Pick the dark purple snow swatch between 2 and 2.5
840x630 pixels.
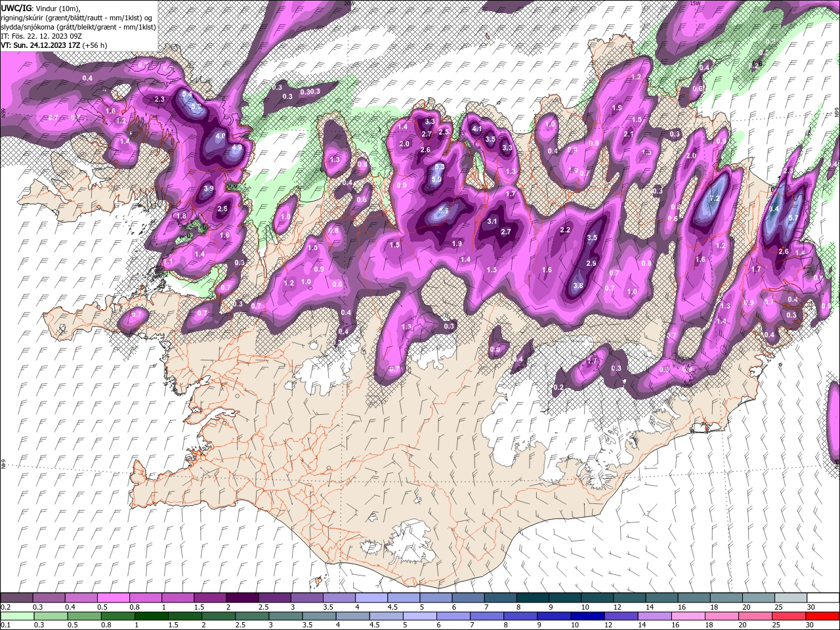click(x=242, y=598)
